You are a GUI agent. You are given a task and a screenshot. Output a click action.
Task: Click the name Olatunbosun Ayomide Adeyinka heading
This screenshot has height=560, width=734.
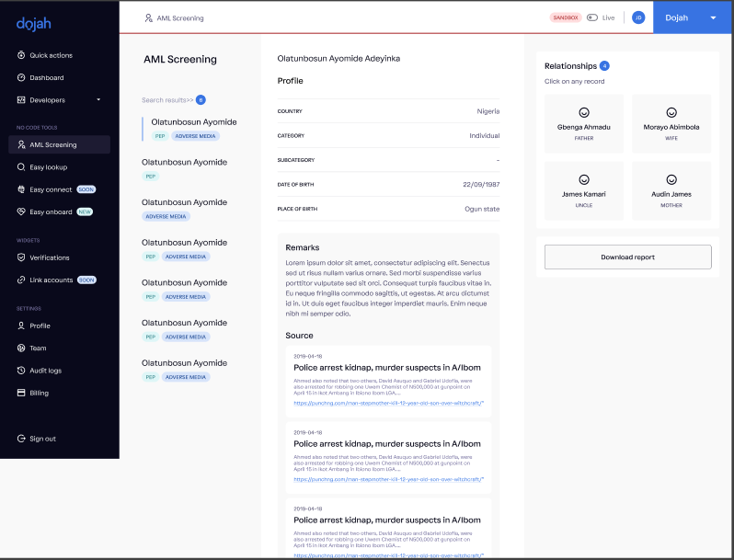[338, 59]
